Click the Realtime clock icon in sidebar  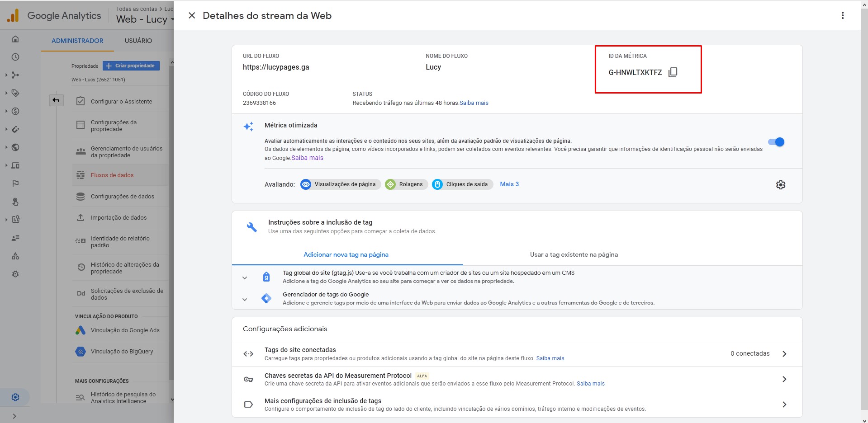[x=15, y=57]
